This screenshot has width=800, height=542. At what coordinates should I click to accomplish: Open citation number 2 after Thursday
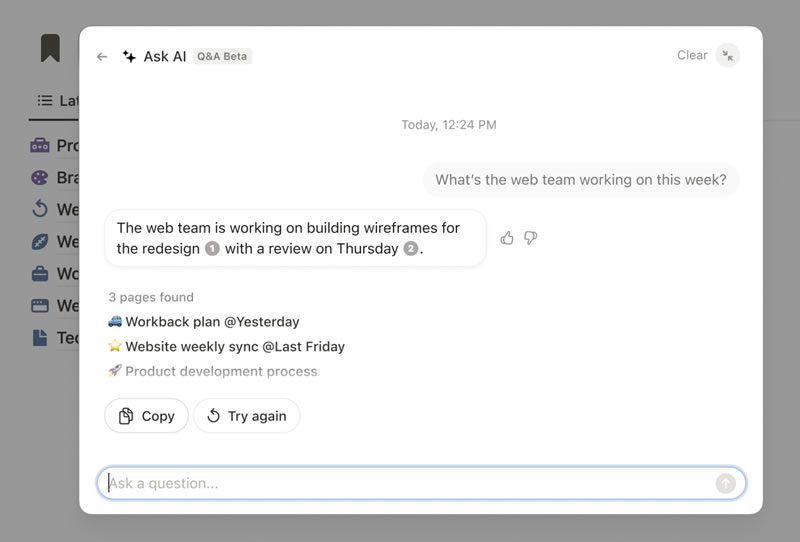pos(411,249)
